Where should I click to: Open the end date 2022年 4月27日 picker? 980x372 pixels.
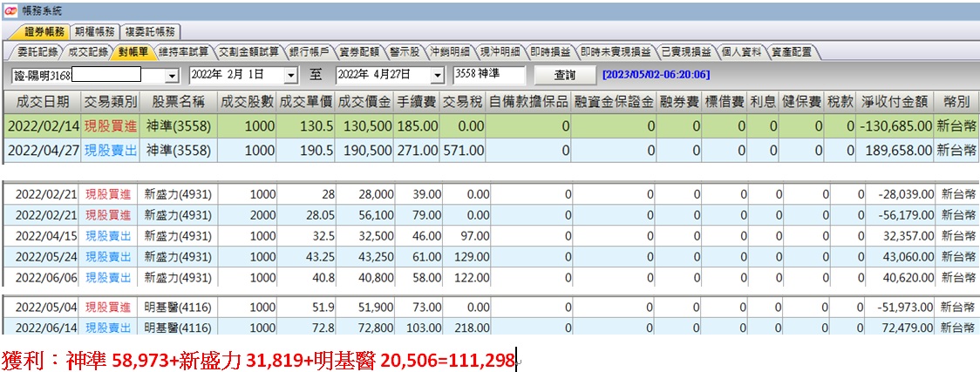coord(437,76)
